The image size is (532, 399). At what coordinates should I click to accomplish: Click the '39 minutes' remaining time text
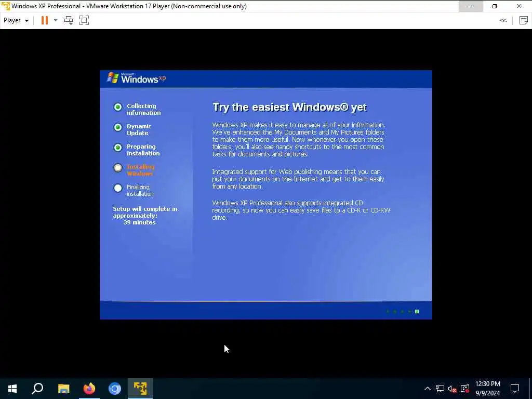(x=139, y=222)
